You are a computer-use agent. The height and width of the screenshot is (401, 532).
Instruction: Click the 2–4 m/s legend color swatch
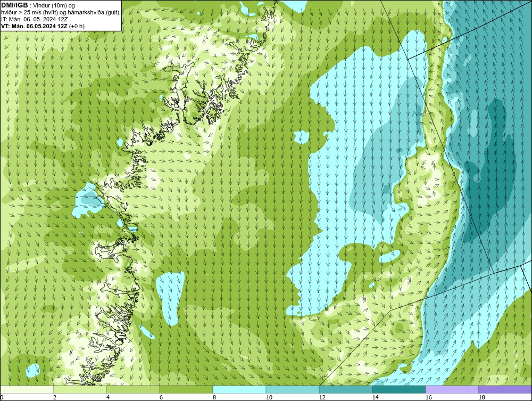click(x=80, y=389)
